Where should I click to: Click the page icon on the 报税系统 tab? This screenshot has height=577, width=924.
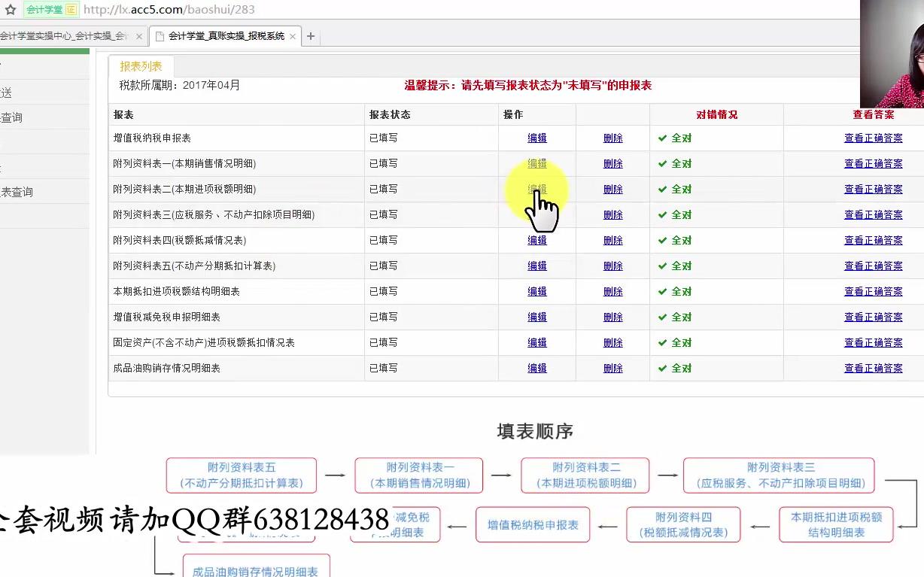tap(160, 35)
